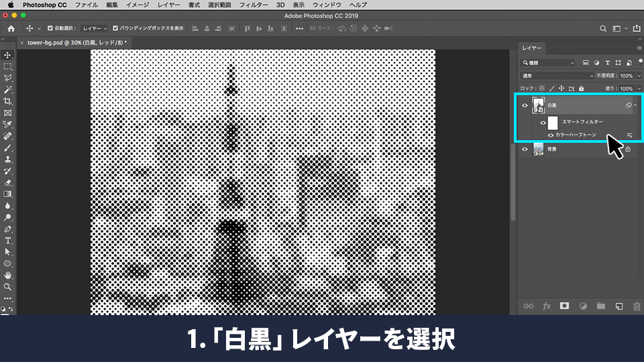Open the 自動選択 レイヤー dropdown
The width and height of the screenshot is (644, 362).
point(95,28)
